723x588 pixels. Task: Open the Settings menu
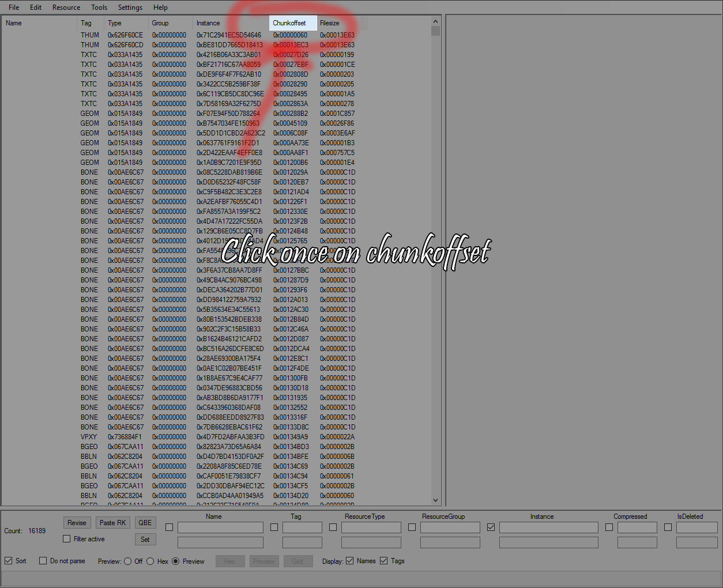point(130,7)
